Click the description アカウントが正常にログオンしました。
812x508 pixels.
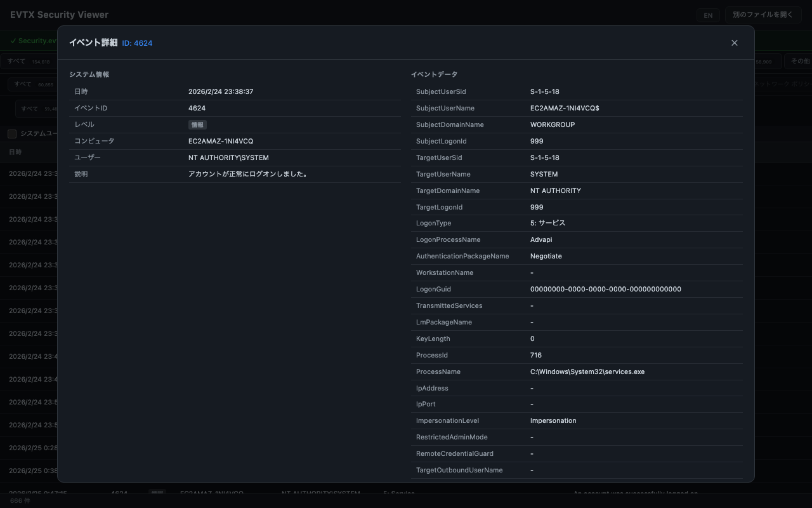pyautogui.click(x=248, y=174)
